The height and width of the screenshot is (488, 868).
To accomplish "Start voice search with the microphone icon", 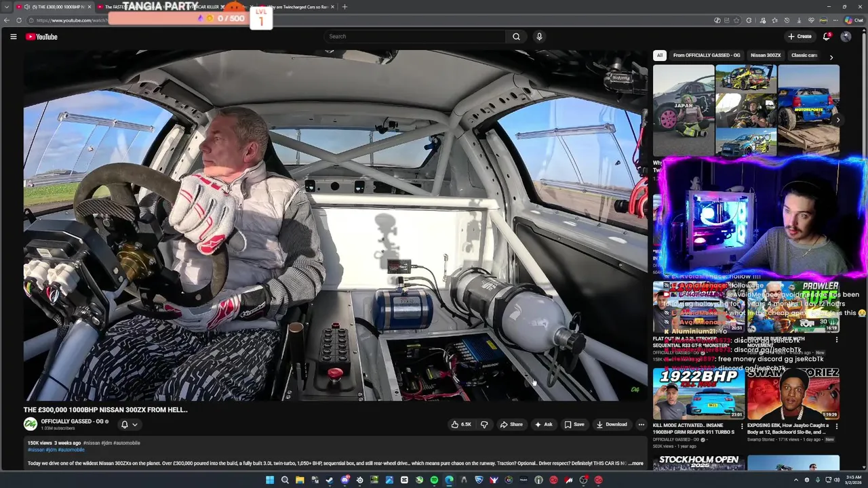I will (x=539, y=37).
